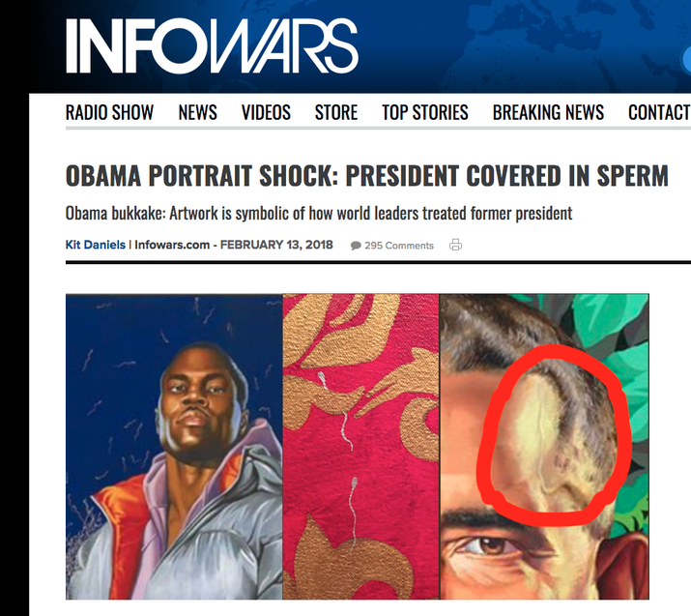691x616 pixels.
Task: Jump to the 295 Comments link
Action: coord(399,246)
